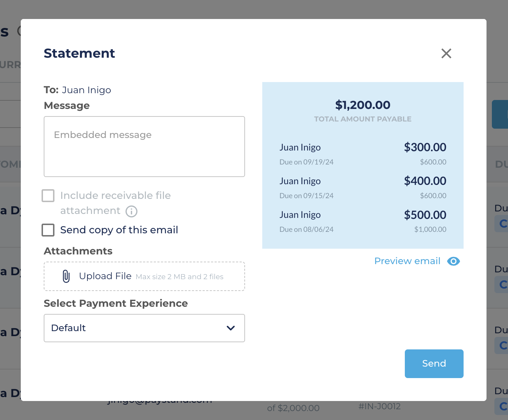This screenshot has width=508, height=420.
Task: Open the Preview email link
Action: pos(407,261)
